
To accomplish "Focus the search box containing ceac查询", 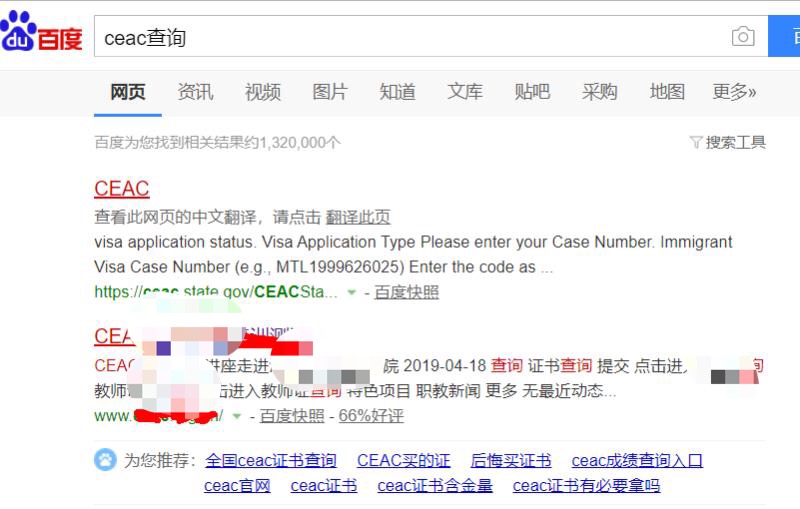I will tap(431, 36).
